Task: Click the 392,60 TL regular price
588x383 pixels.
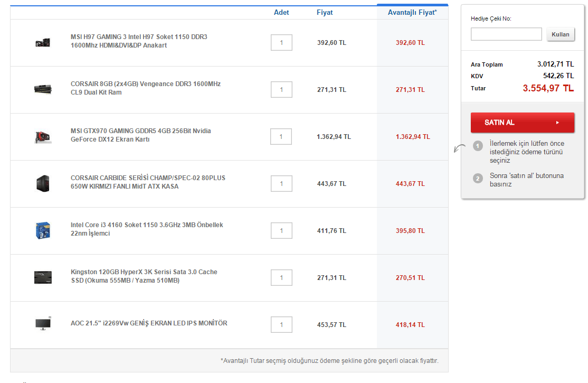Action: [331, 43]
